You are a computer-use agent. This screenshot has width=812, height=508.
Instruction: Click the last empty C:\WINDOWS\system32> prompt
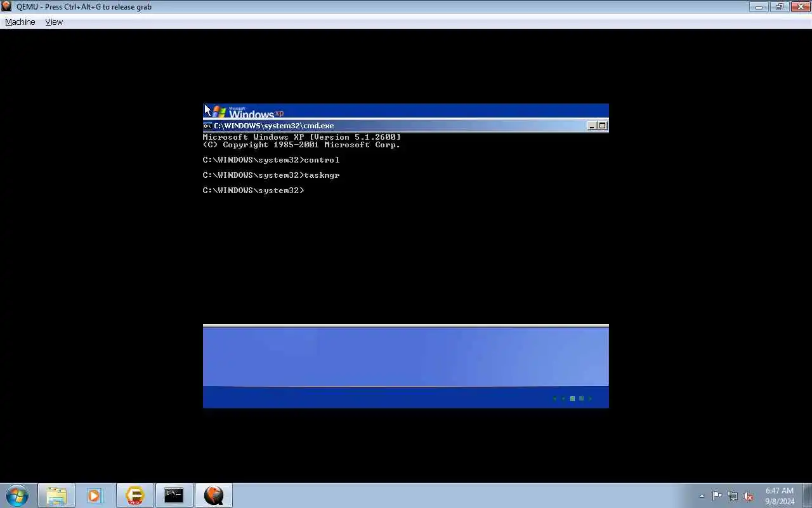[254, 190]
